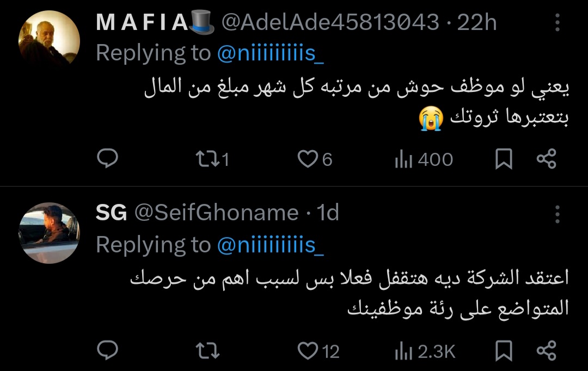Open more options for MAFIA tweet
Screen dimensions: 588x371
557,23
